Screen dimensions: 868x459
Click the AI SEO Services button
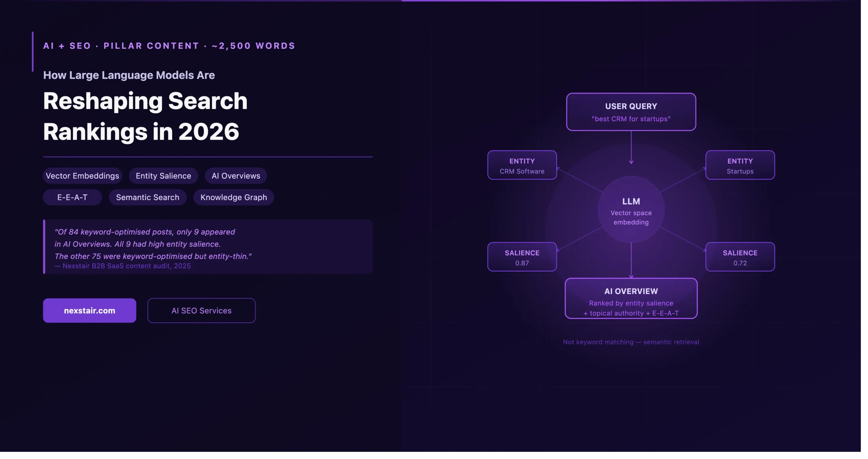click(x=201, y=311)
